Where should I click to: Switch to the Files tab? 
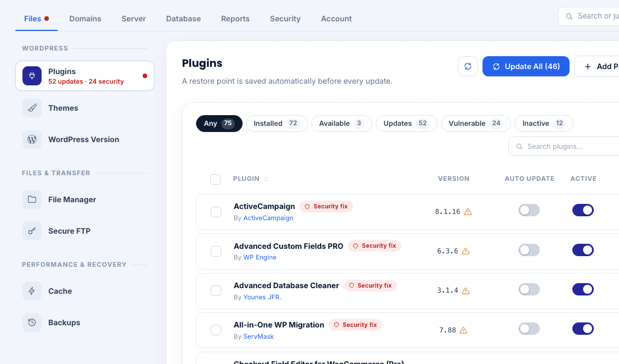(x=37, y=19)
